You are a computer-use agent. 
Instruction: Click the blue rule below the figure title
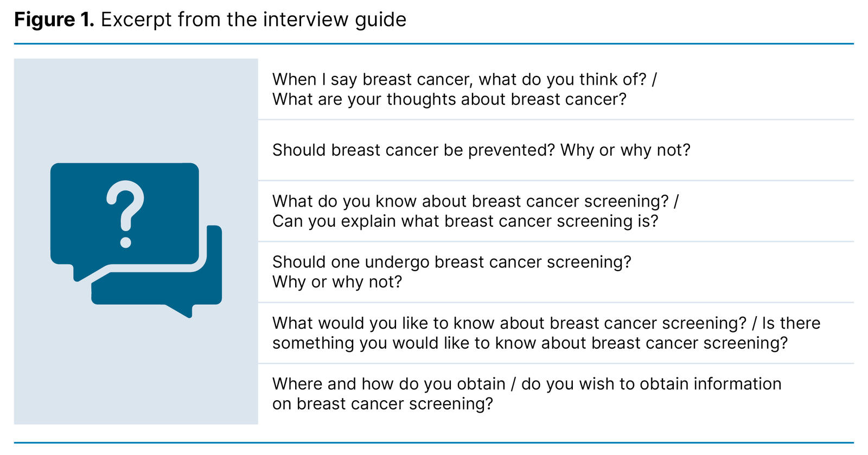click(x=434, y=44)
